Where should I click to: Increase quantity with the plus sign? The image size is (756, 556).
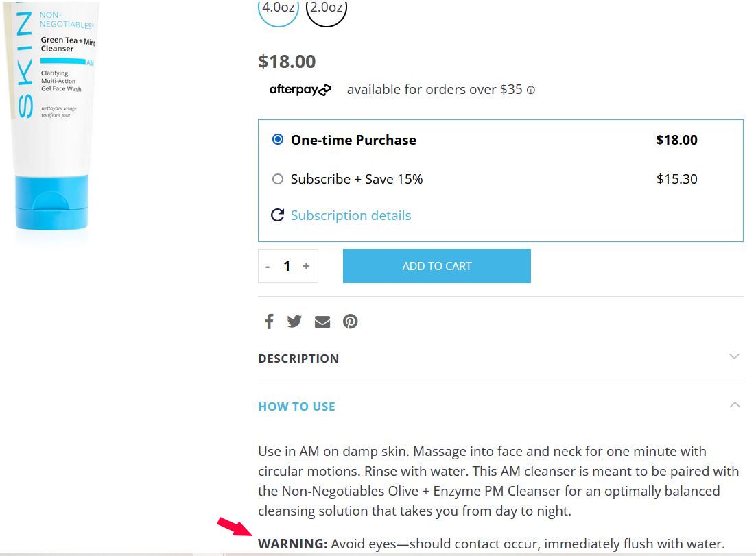point(306,266)
